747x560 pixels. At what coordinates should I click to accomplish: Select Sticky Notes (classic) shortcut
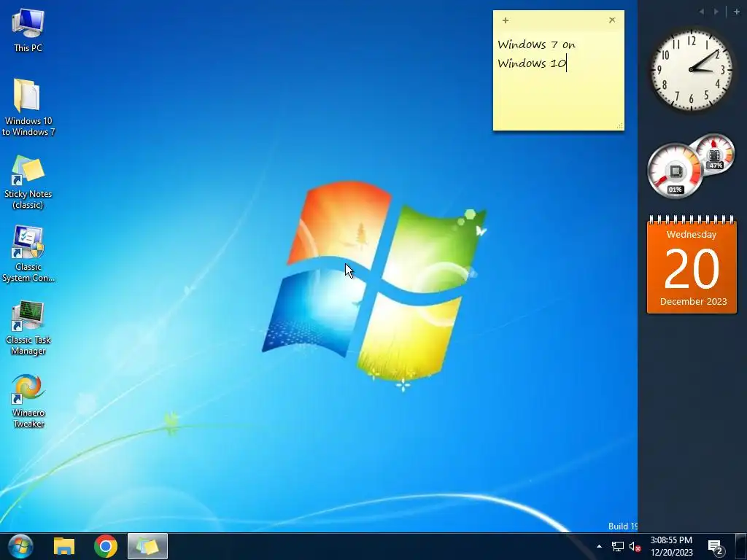[28, 182]
